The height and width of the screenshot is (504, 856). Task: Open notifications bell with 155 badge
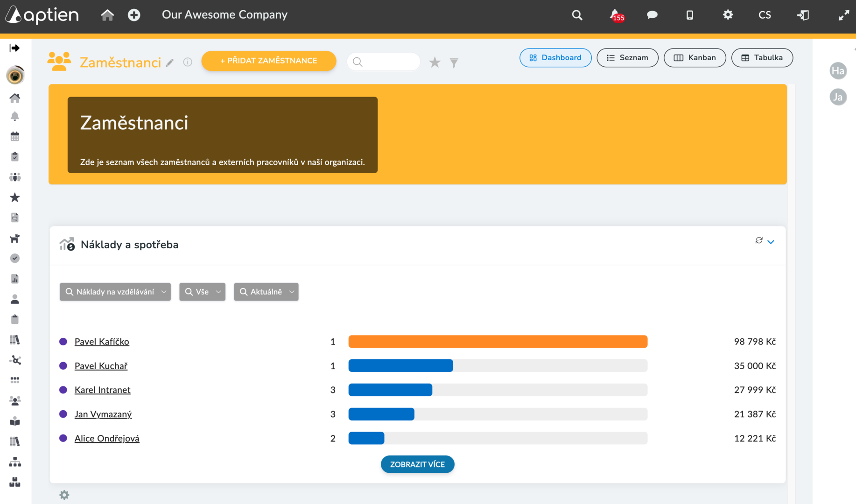point(616,15)
